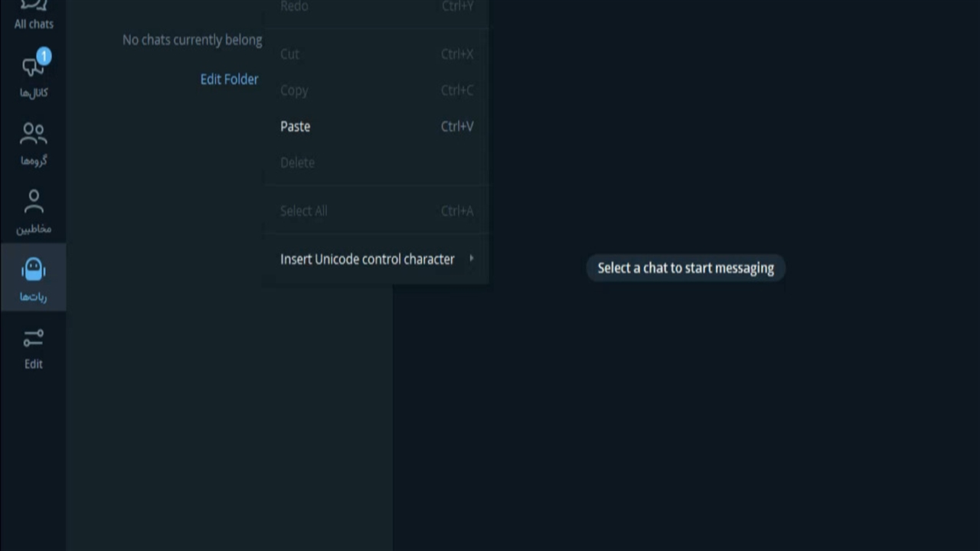The height and width of the screenshot is (551, 980).
Task: Click the unread badge showing 1
Action: [x=44, y=55]
